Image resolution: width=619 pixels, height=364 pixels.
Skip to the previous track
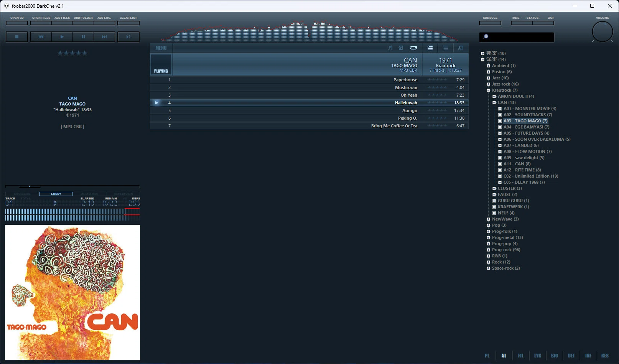(41, 37)
